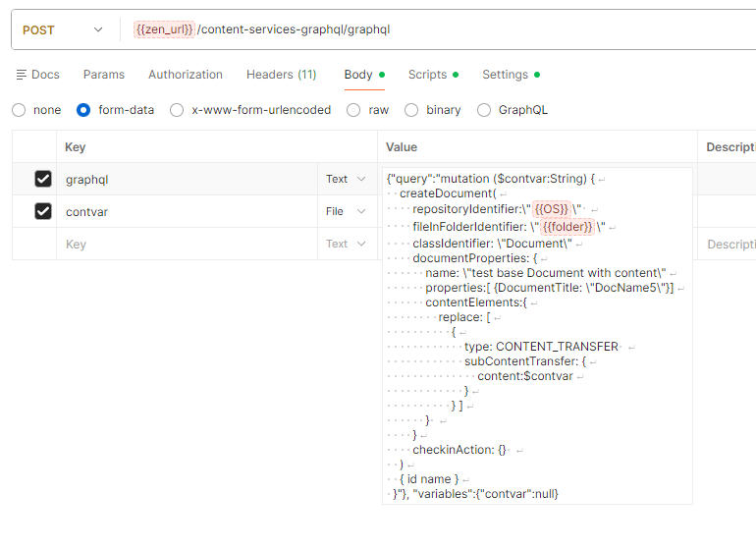Uncheck the graphql row checkbox
Viewport: 756px width, 549px height.
click(43, 179)
